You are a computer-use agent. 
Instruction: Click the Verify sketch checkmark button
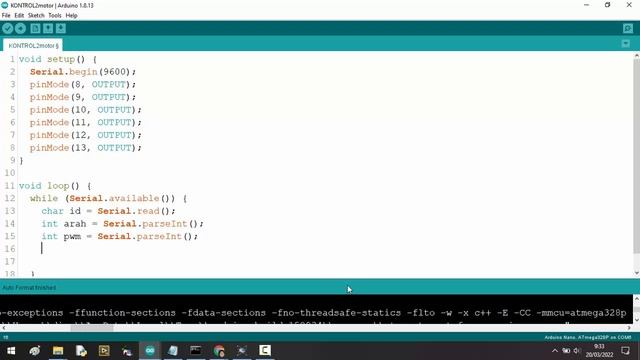click(7, 29)
